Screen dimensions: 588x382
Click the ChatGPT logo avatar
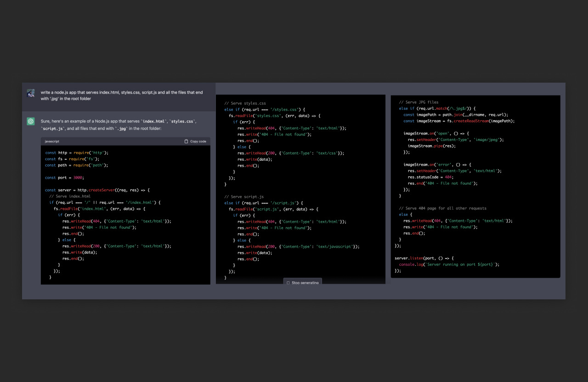[x=31, y=121]
